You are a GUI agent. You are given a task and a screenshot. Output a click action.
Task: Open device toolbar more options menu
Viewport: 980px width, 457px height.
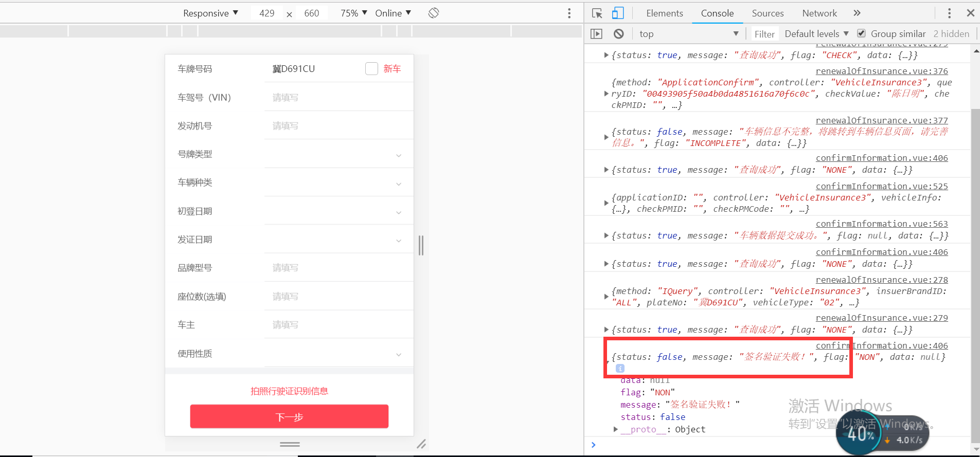tap(569, 13)
